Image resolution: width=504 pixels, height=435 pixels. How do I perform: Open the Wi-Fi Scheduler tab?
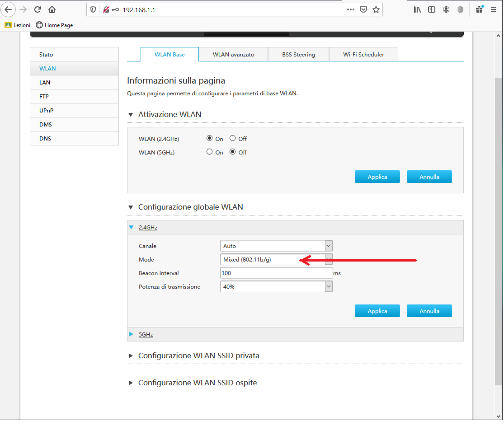pyautogui.click(x=363, y=54)
